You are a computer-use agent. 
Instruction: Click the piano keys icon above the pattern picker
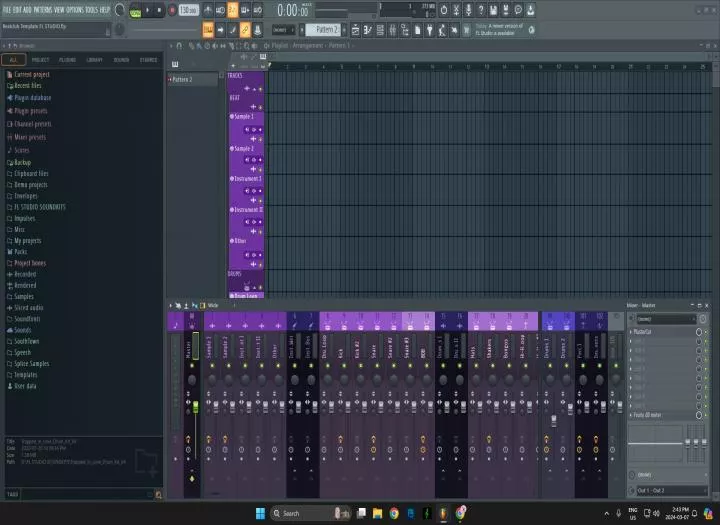[175, 64]
